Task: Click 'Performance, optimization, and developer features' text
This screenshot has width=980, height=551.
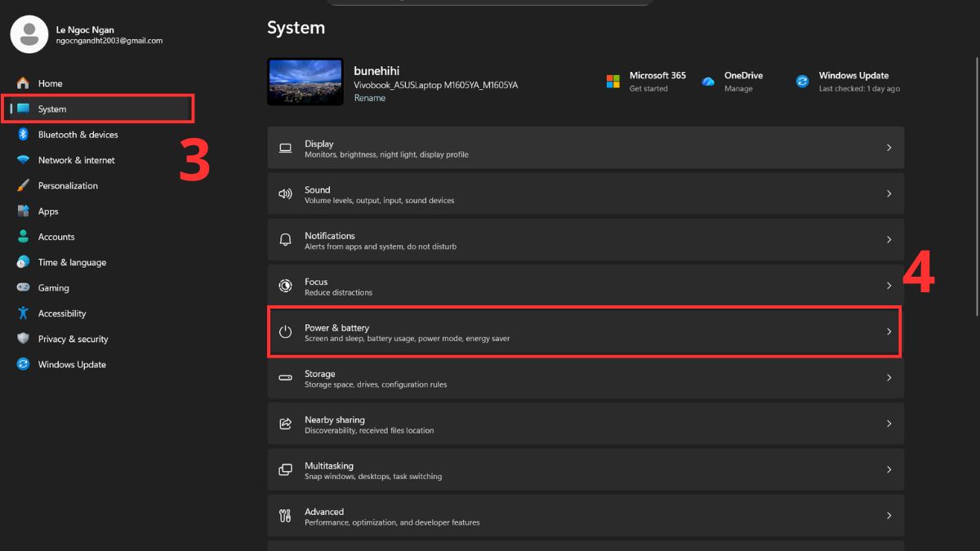Action: pyautogui.click(x=392, y=522)
